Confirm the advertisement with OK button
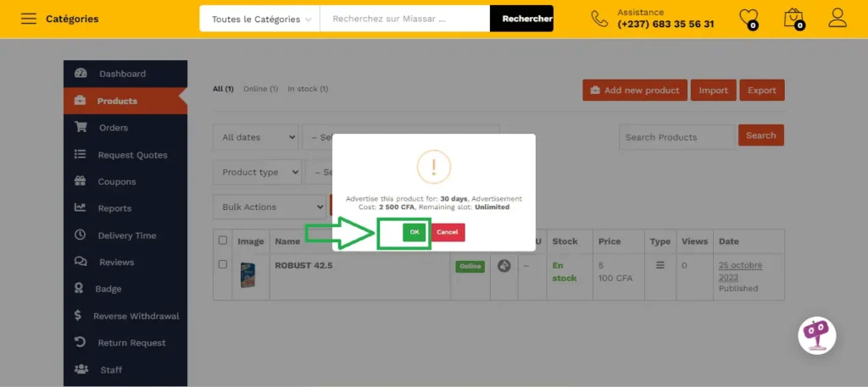Screen dimensions: 868x387 click(x=414, y=232)
